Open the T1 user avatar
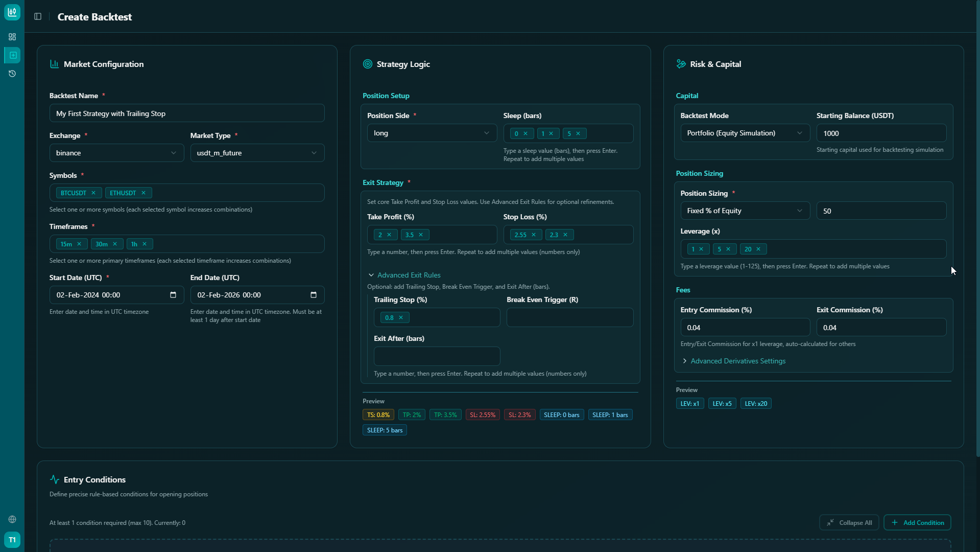 click(x=12, y=540)
